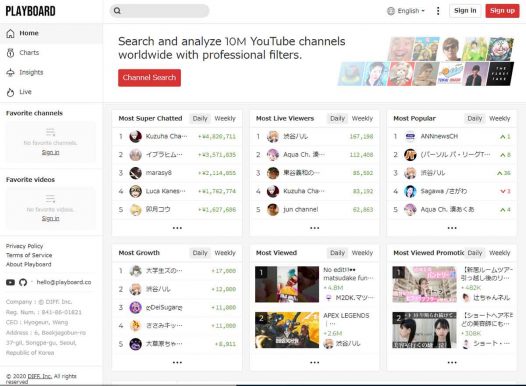Switch Most Growth to Weekly tab

(x=225, y=253)
